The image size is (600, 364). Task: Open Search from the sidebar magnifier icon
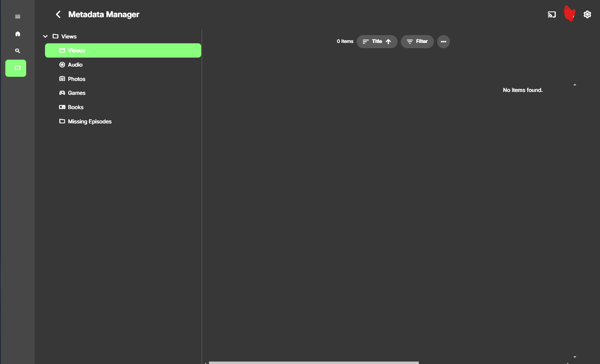18,51
